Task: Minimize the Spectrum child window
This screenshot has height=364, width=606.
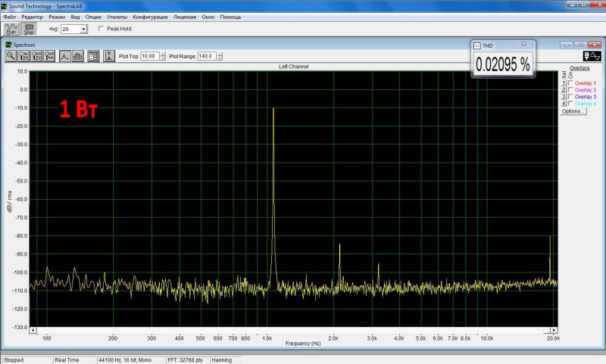Action: click(x=566, y=45)
